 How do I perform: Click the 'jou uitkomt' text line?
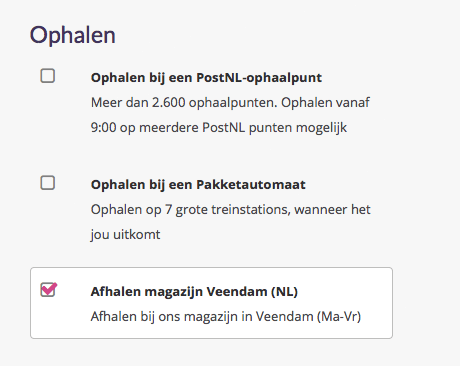(x=125, y=235)
